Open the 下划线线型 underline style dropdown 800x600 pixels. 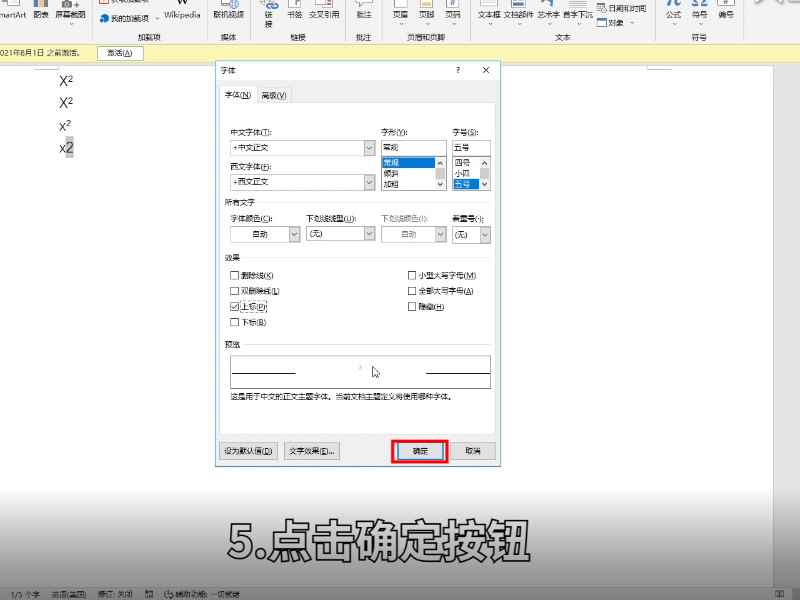(x=367, y=233)
